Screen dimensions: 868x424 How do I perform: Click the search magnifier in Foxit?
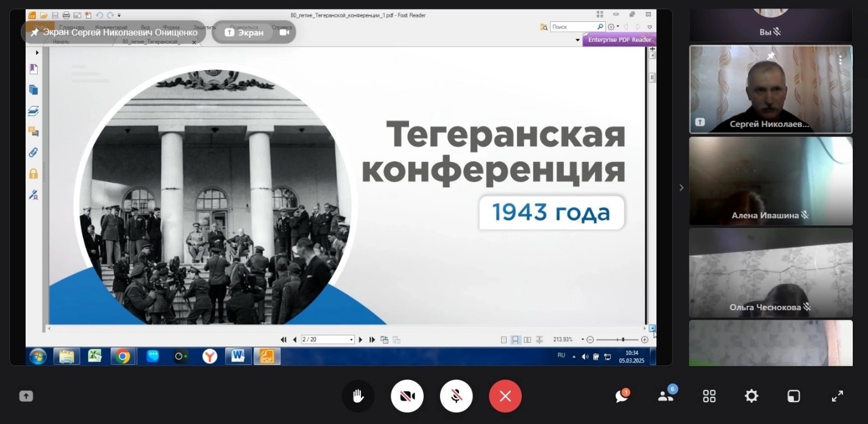[x=600, y=27]
